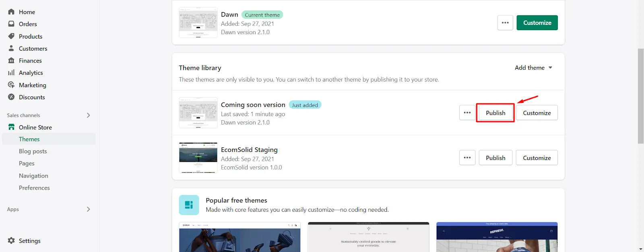Viewport: 644px width, 252px height.
Task: Click the Popular free themes heading
Action: pyautogui.click(x=236, y=200)
